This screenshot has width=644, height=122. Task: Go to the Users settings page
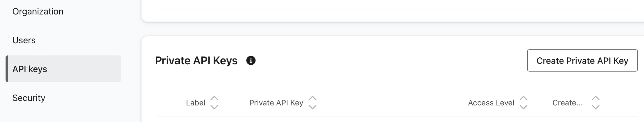24,40
